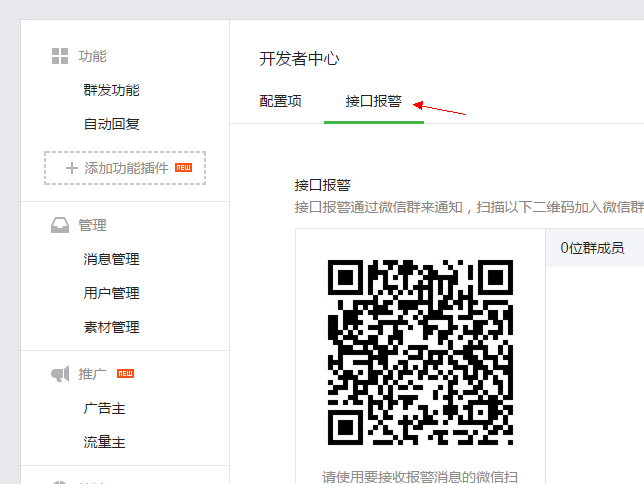This screenshot has height=484, width=644.
Task: Click the 开发者中心 page title
Action: (299, 59)
